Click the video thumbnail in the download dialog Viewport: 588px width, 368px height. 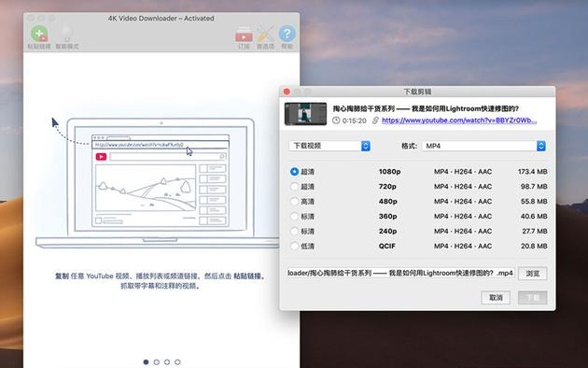tap(305, 114)
